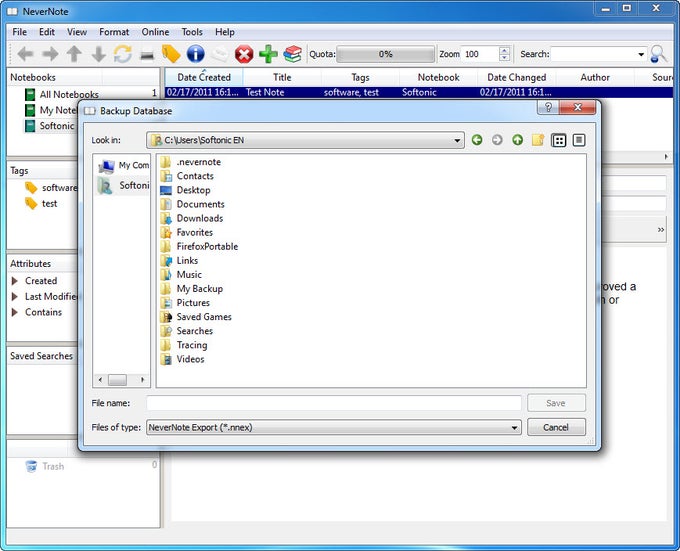Click the Save button

[x=556, y=403]
